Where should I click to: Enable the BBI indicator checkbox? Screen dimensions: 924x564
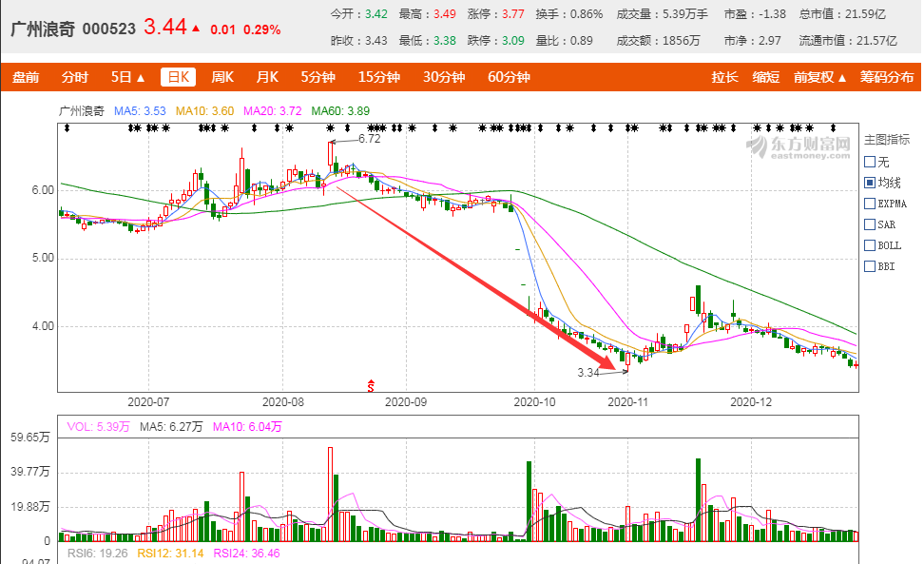870,266
